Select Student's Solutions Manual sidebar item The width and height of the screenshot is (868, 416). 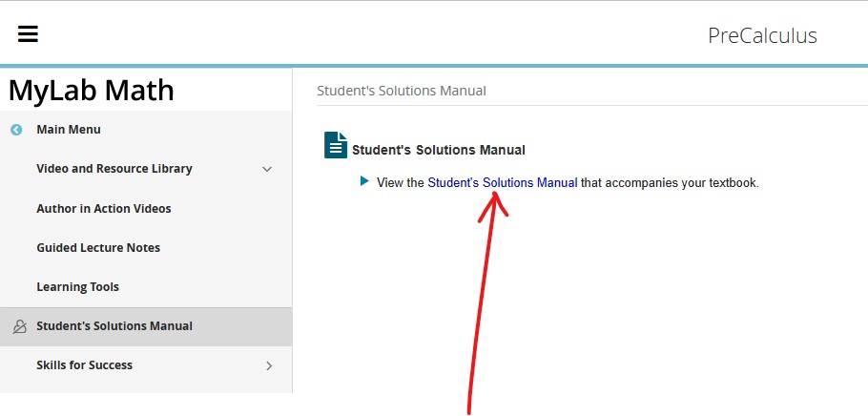[x=146, y=326]
